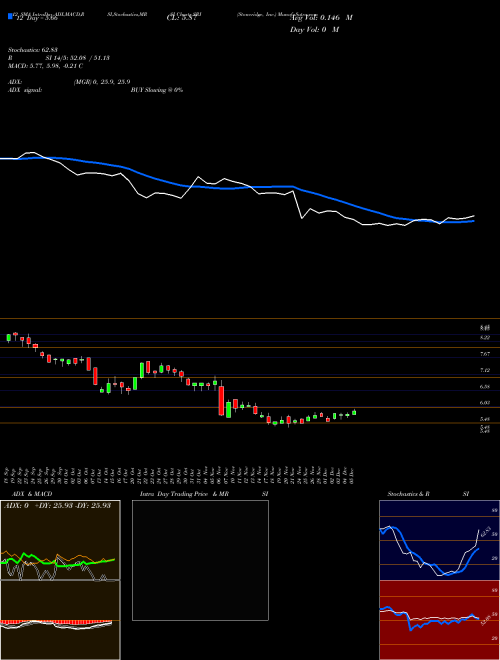This screenshot has width=500, height=660.
Task: Click the 6.58 price axis label
Action: tap(485, 386)
